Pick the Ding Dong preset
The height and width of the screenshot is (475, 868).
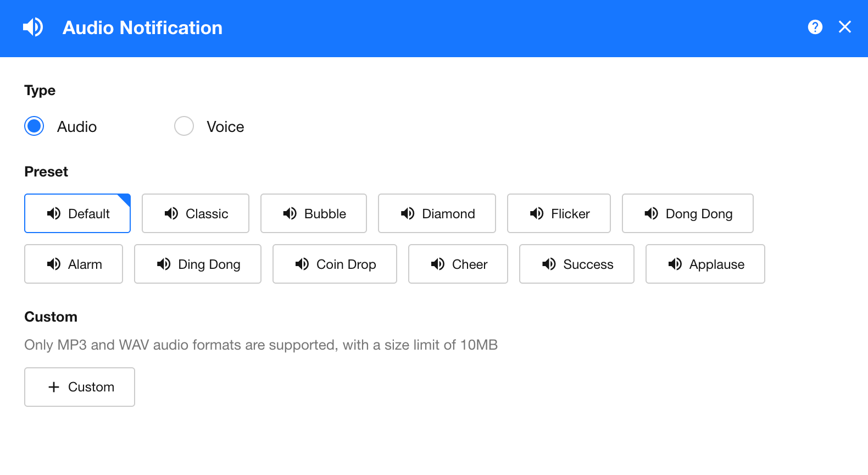[x=198, y=264]
